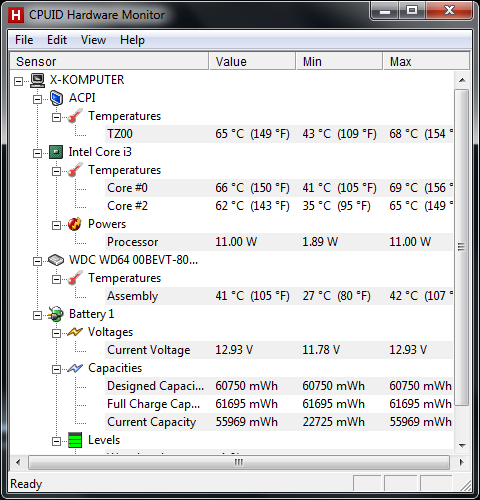
Task: Collapse the Battery 1 node
Action: [x=37, y=315]
